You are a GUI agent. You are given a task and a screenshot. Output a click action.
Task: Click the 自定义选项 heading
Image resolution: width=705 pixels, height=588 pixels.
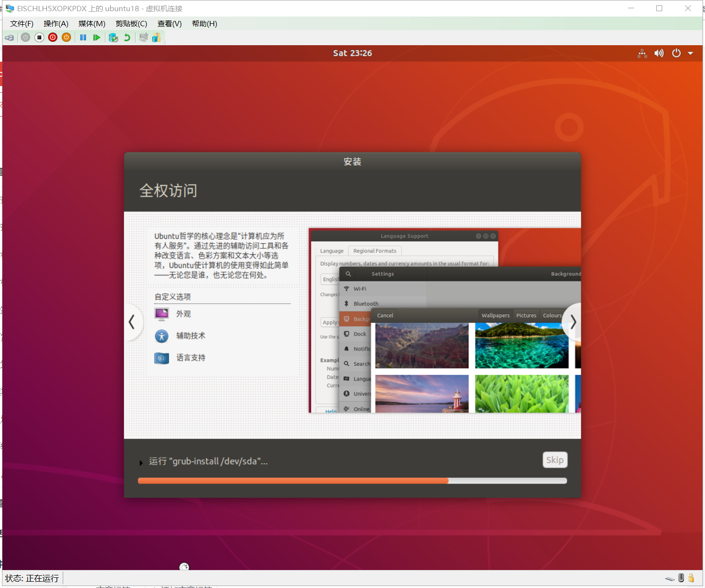173,297
